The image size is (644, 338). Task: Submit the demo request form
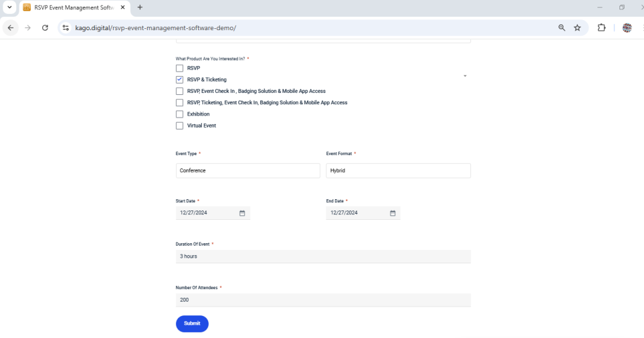(x=192, y=324)
